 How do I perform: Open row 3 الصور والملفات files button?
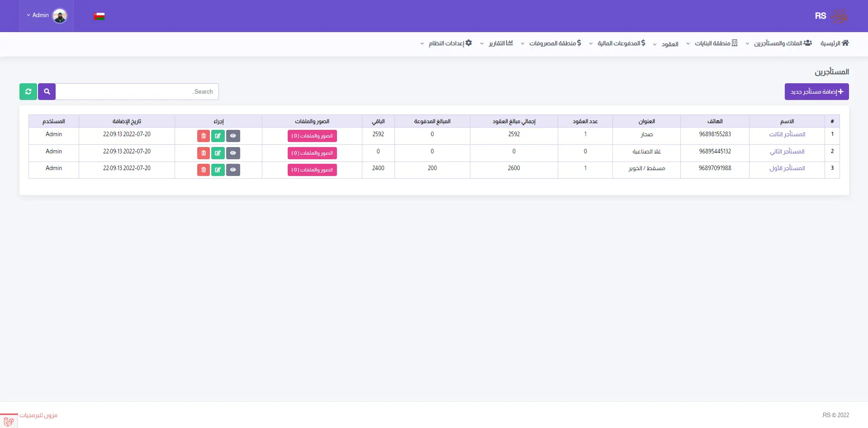(312, 170)
